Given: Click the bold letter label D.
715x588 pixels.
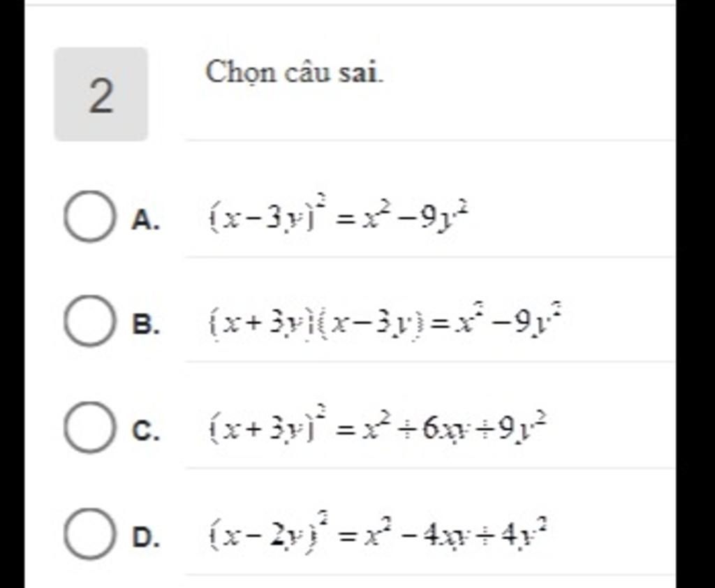Looking at the screenshot, I should coord(145,538).
